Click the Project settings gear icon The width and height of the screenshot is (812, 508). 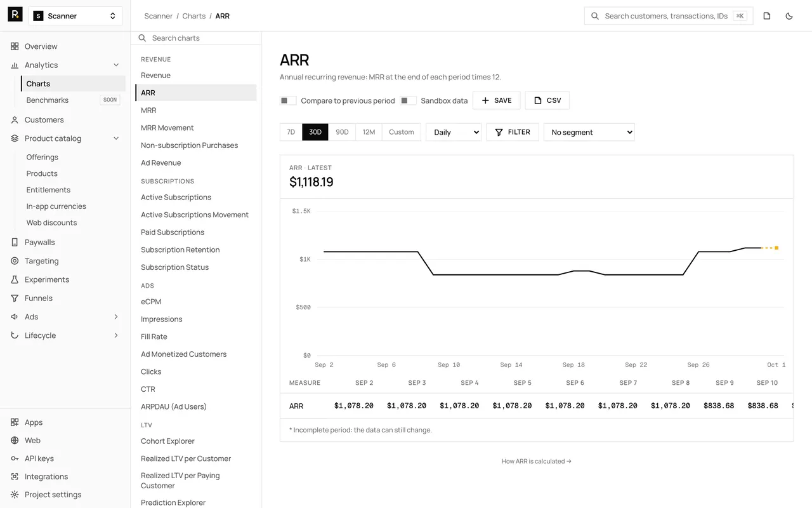pos(15,495)
